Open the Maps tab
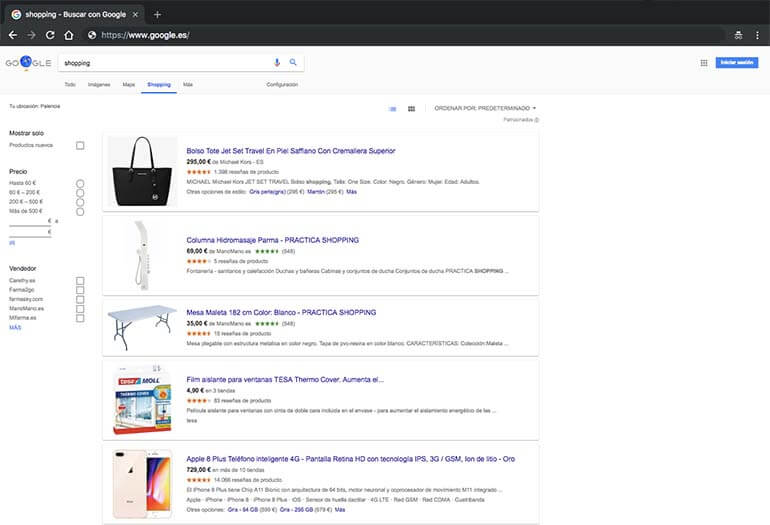Image resolution: width=770 pixels, height=525 pixels. [x=129, y=84]
